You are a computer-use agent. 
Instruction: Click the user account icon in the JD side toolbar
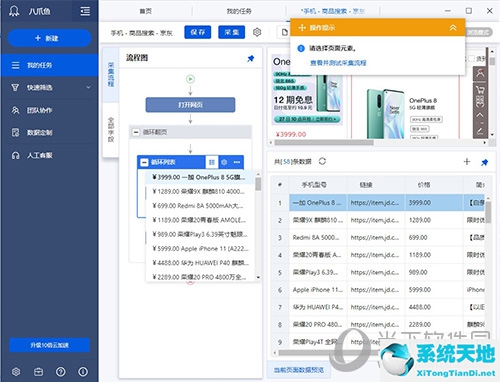[480, 73]
